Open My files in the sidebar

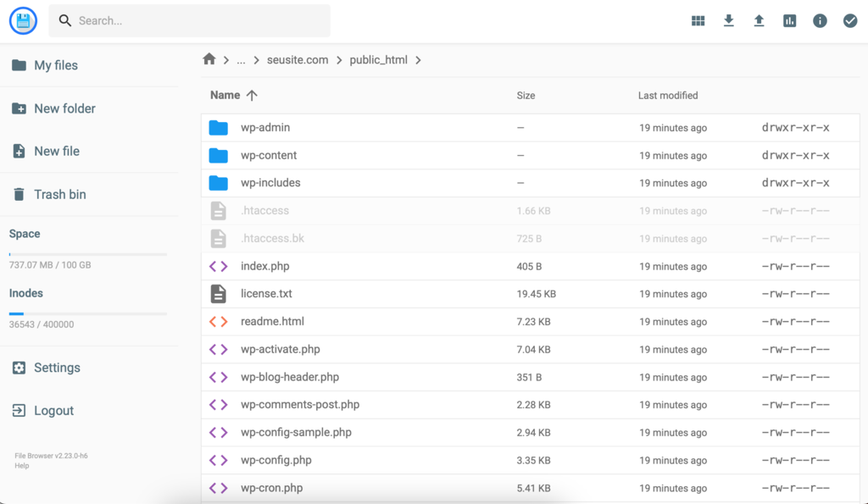89,65
